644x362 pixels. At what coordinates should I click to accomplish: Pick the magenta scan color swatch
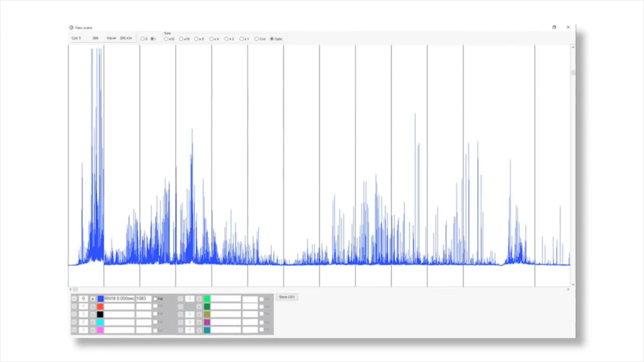100,330
